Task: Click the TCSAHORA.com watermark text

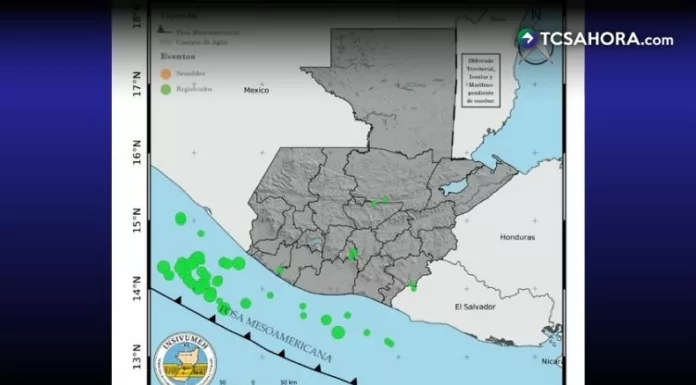Action: (x=606, y=40)
